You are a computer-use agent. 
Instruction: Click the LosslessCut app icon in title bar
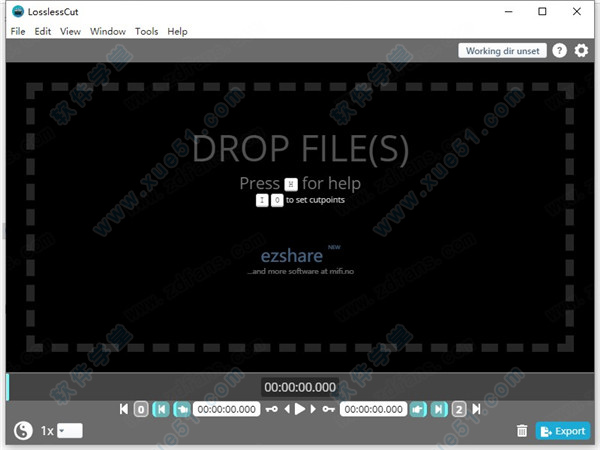click(x=18, y=11)
